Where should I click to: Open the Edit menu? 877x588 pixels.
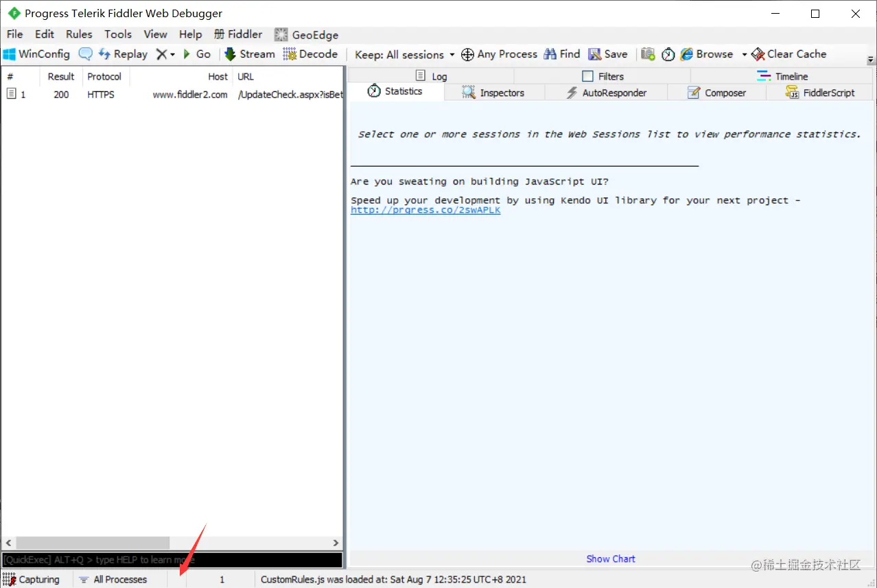(x=45, y=34)
